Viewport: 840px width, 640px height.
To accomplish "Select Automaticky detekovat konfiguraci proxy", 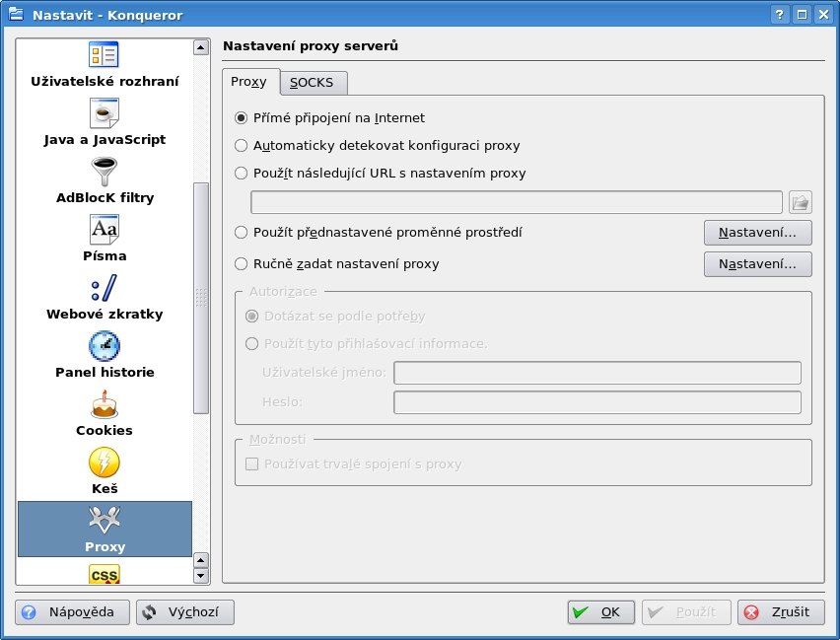I will [378, 146].
